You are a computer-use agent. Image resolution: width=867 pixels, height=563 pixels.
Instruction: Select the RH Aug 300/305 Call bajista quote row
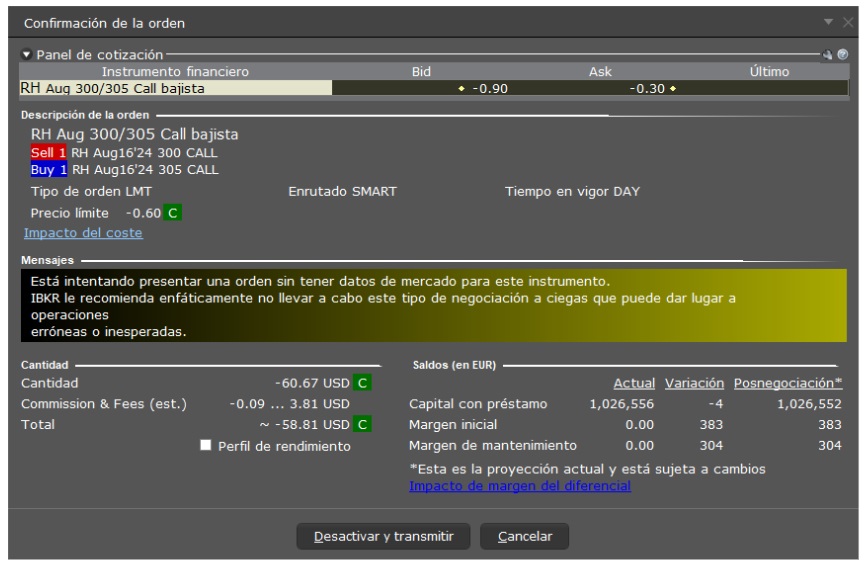(434, 88)
